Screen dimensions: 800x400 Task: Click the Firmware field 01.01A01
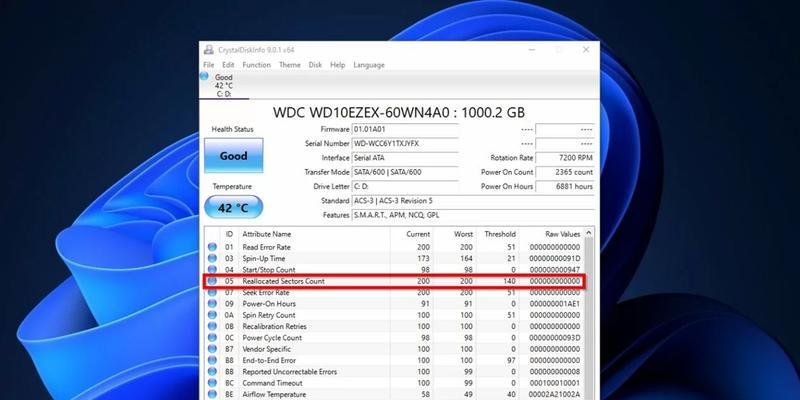coord(405,130)
